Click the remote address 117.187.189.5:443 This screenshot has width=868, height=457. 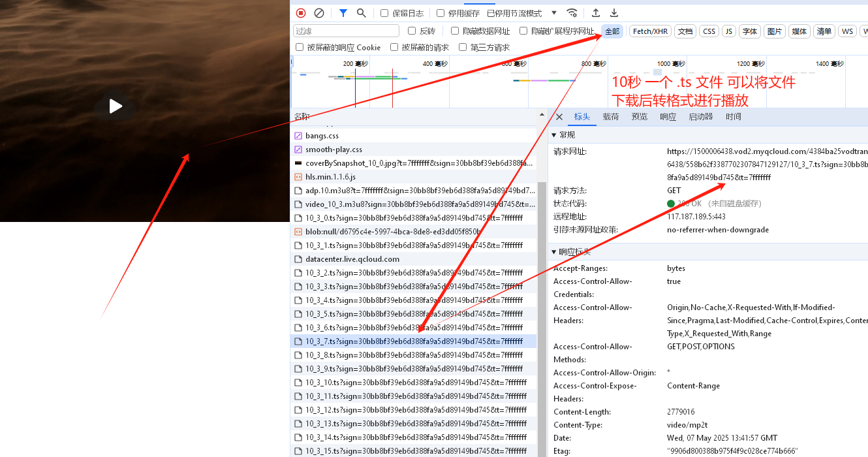(x=696, y=217)
